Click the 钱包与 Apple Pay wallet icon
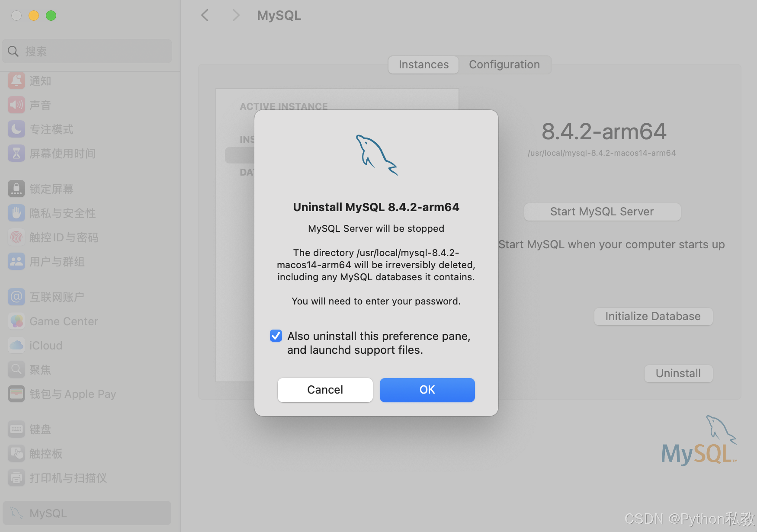757x532 pixels. coord(16,394)
